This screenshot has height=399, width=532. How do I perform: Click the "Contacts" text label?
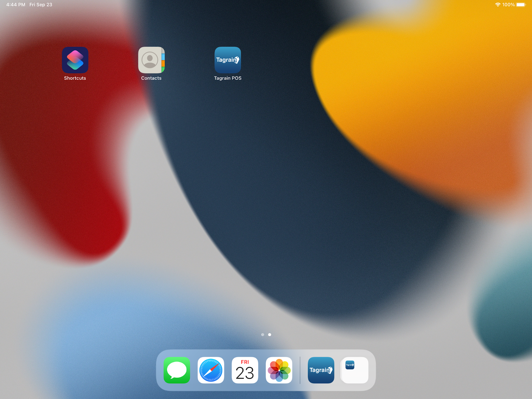[151, 78]
